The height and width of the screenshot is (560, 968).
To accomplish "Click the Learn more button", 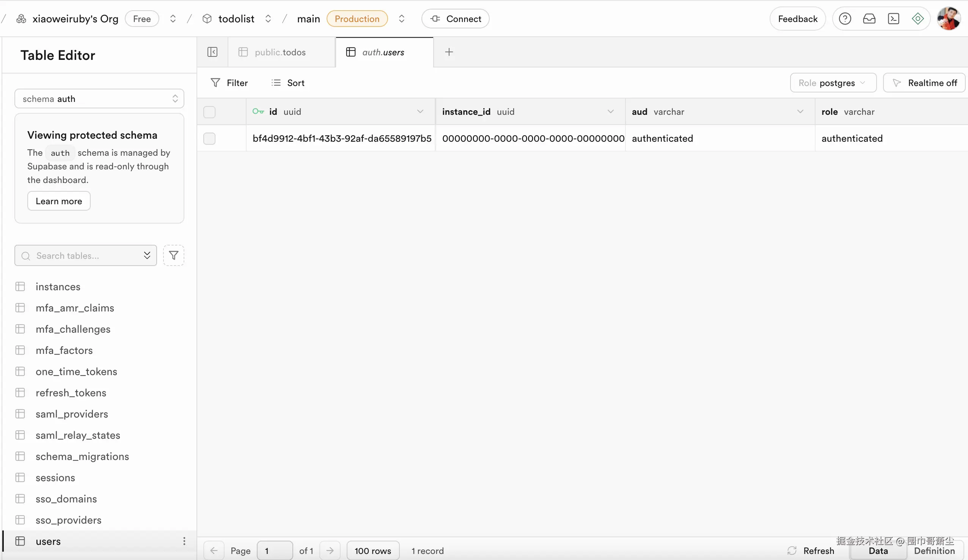I will click(59, 201).
